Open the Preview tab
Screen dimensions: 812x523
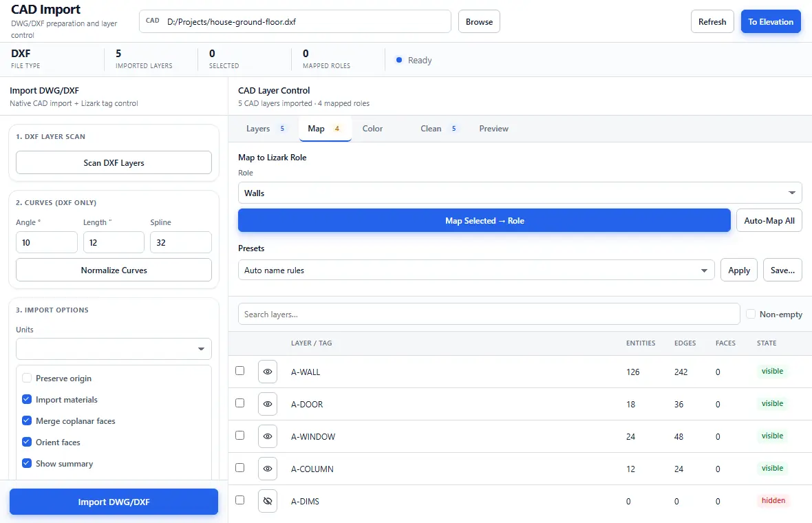493,129
